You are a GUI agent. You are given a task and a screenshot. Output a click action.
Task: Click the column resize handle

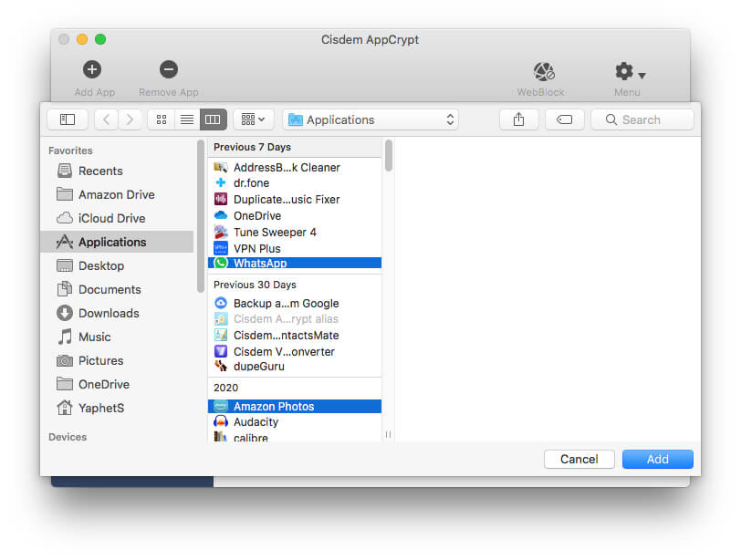[388, 434]
